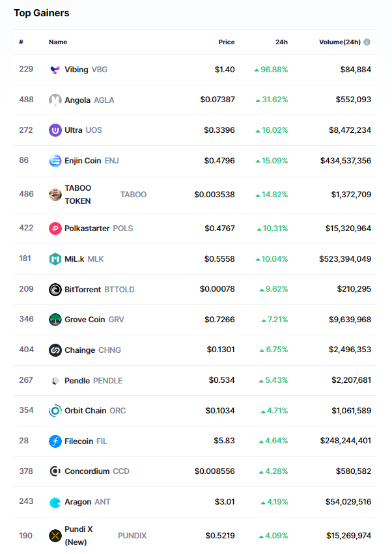Click the Vibing coin logo icon
This screenshot has width=392, height=554.
click(x=55, y=70)
